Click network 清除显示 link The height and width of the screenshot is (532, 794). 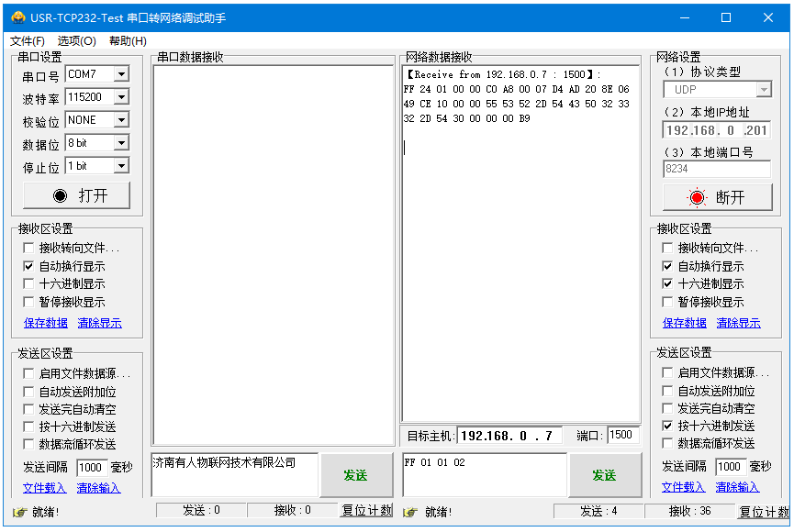[740, 323]
